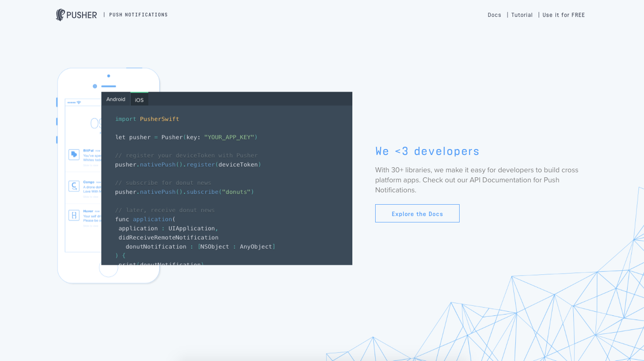Screen dimensions: 644x361
Task: Open the Docs navigation link
Action: pyautogui.click(x=494, y=15)
